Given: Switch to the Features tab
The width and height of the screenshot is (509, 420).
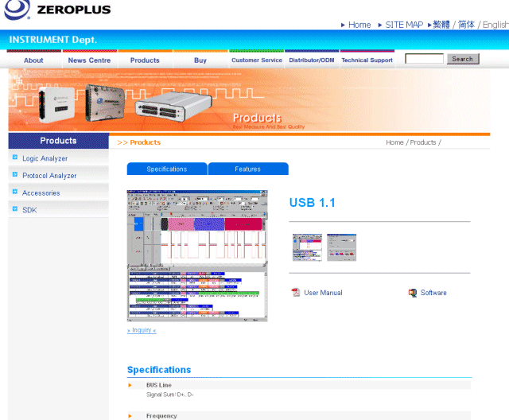Looking at the screenshot, I should click(x=248, y=169).
